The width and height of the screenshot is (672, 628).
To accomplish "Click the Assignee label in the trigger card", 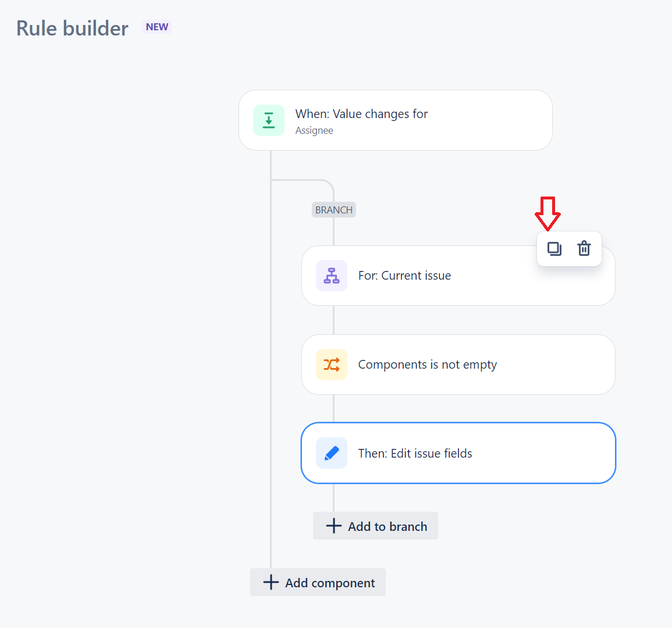I will coord(314,130).
